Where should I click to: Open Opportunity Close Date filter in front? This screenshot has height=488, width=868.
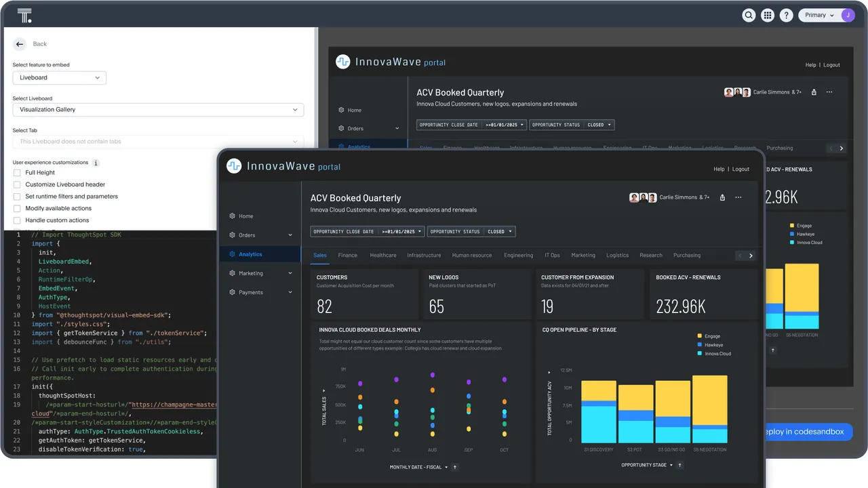pyautogui.click(x=368, y=231)
